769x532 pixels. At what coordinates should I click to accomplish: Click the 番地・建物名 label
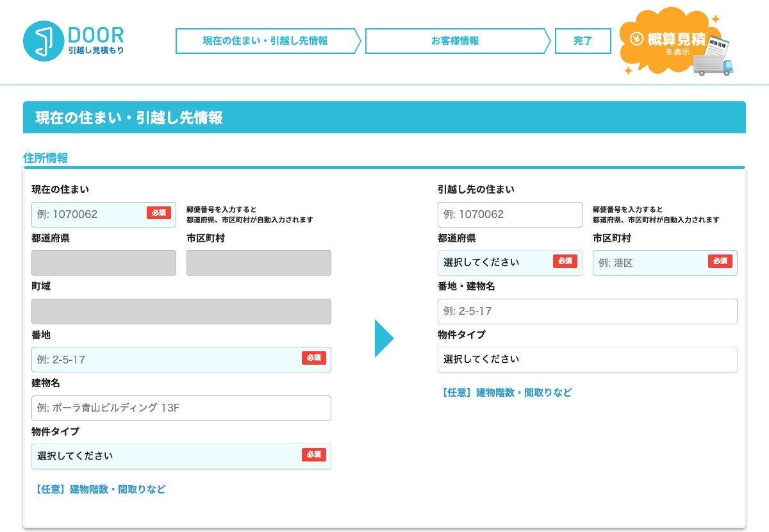click(x=467, y=286)
